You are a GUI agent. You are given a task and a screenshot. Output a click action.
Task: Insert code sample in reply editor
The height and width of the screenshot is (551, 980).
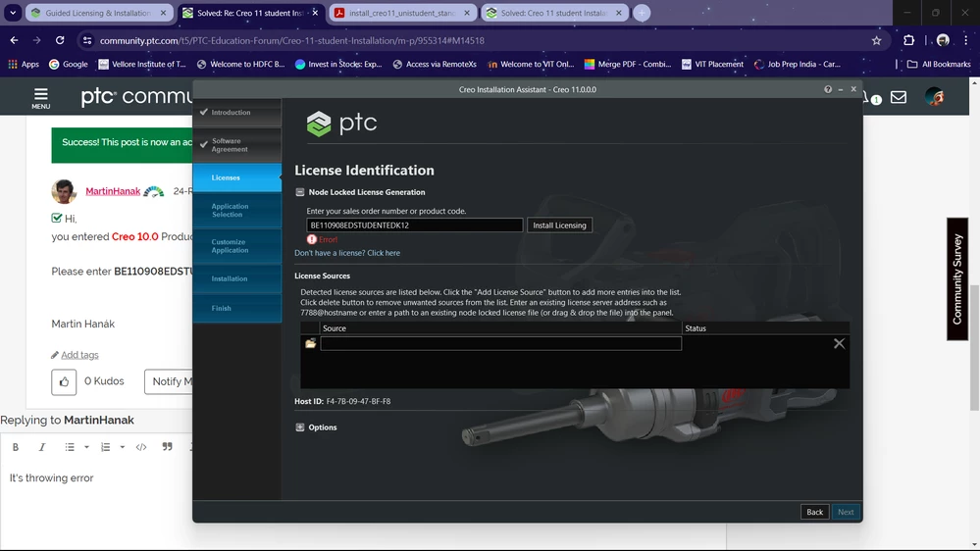point(141,447)
